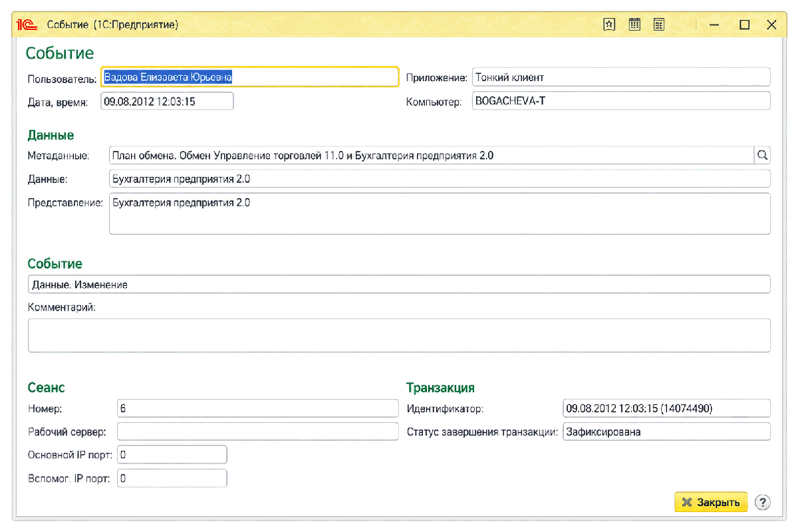
Task: Click the empty Комментарий text area
Action: (x=399, y=335)
